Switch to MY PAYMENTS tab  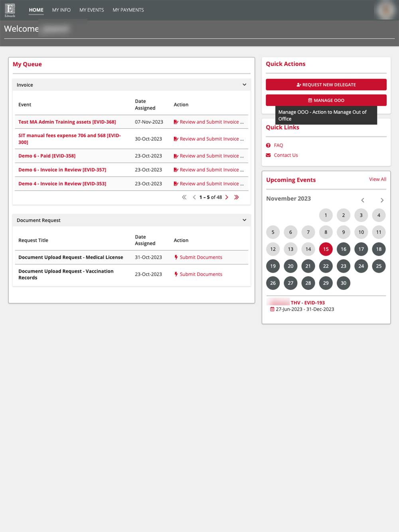pos(128,10)
